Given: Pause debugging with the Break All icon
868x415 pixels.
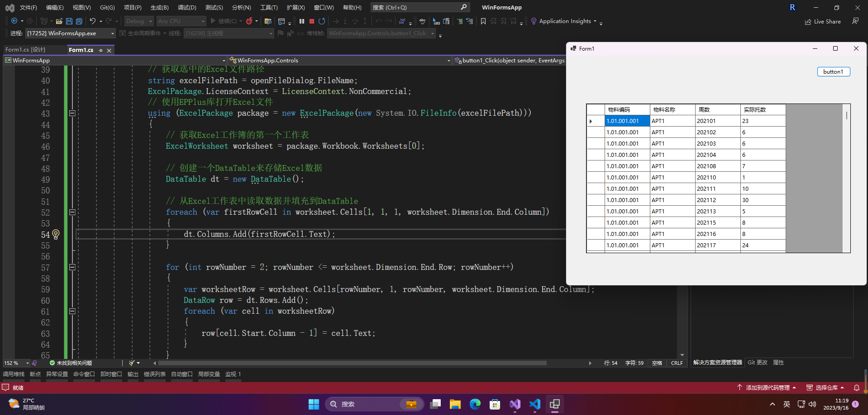Looking at the screenshot, I should (302, 21).
